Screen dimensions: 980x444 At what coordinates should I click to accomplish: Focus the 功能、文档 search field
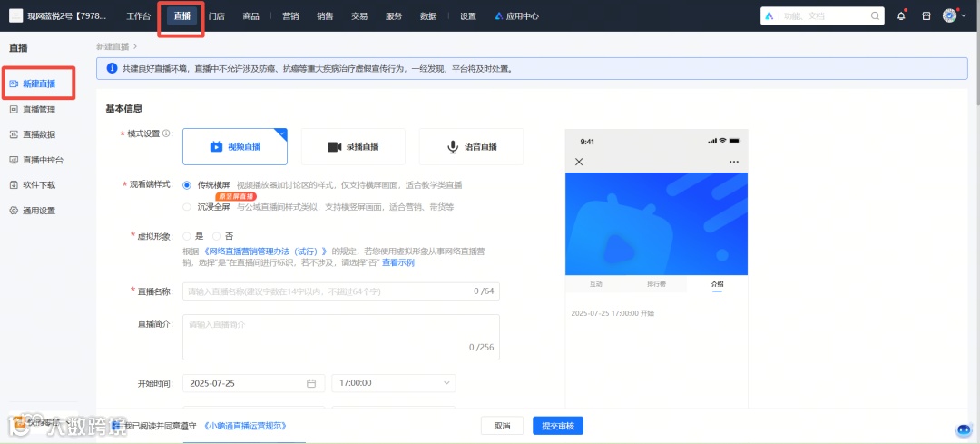click(822, 16)
